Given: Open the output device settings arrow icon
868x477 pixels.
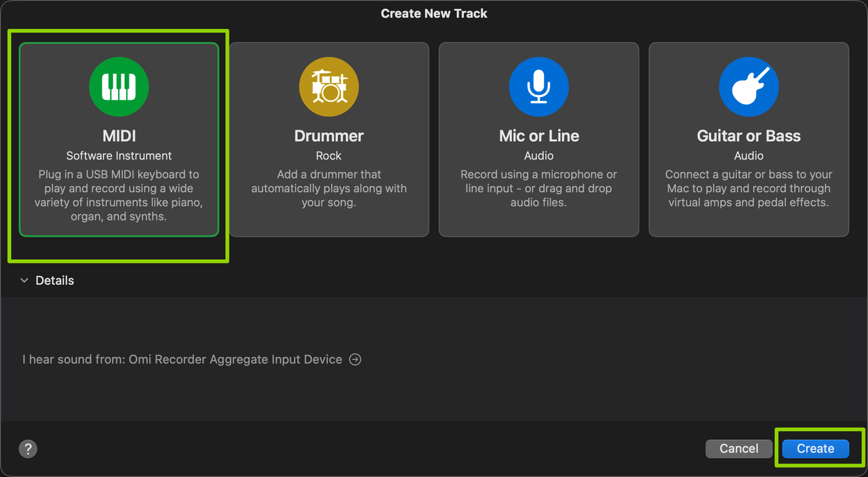Looking at the screenshot, I should (x=355, y=360).
